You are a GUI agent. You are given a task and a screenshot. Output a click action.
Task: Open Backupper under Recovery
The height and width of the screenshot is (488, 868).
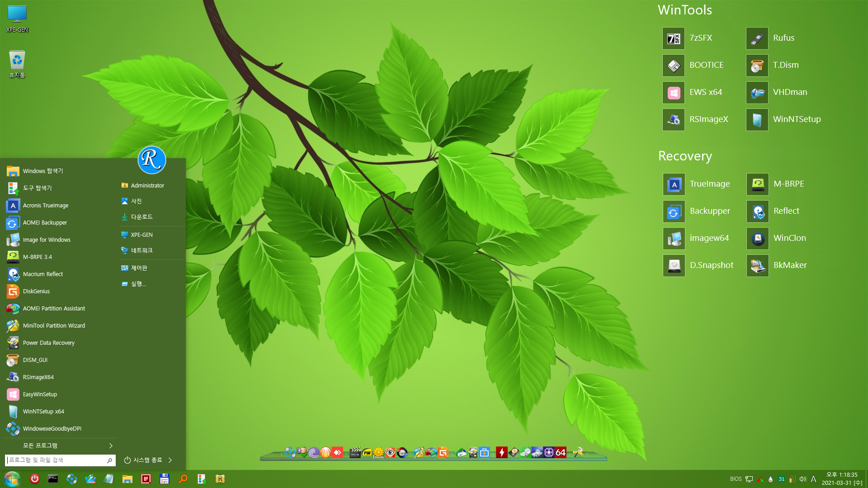(674, 211)
